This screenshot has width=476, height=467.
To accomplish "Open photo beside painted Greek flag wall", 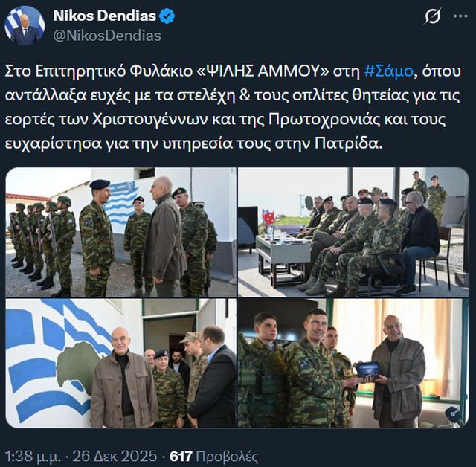I will pos(120,363).
